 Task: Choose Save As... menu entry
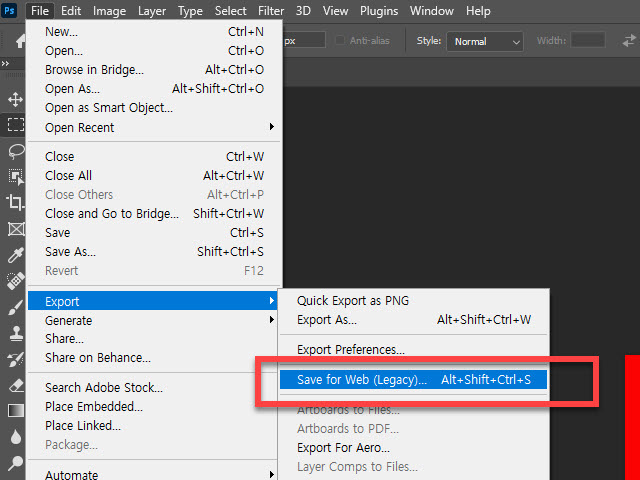[154, 251]
